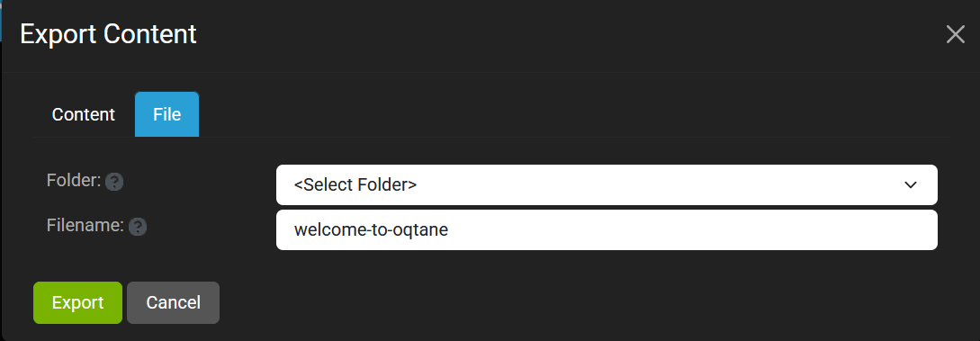980x341 pixels.
Task: Click the Export Content dialog title
Action: (108, 33)
